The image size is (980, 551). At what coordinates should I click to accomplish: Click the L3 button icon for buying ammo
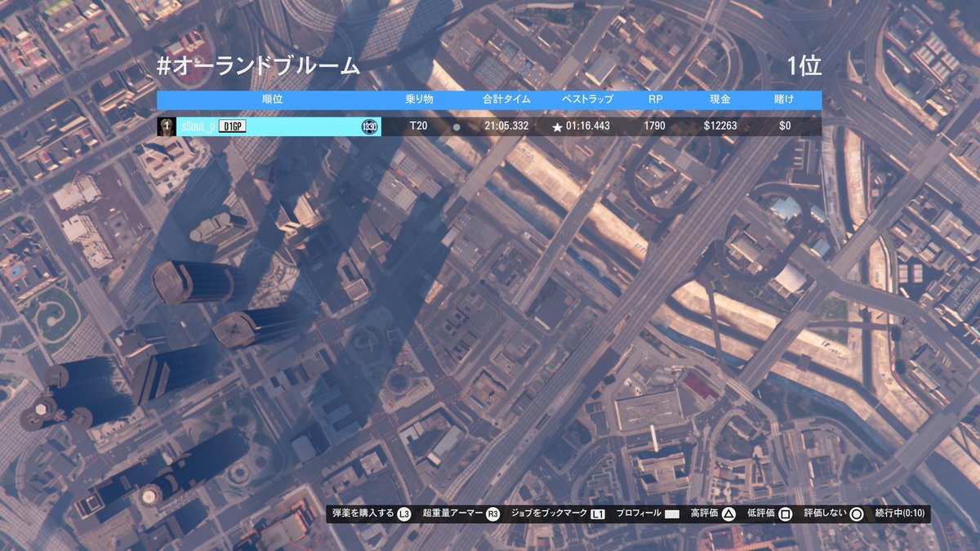tap(403, 514)
